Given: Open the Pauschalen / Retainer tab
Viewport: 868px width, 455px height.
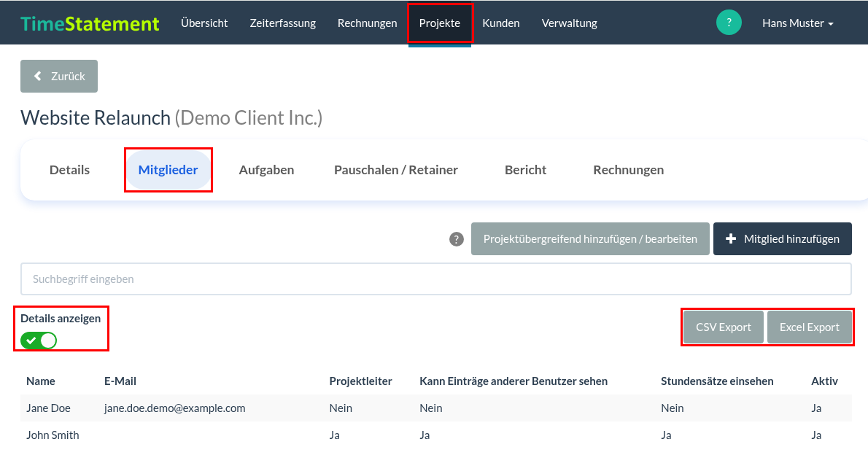Looking at the screenshot, I should pyautogui.click(x=396, y=170).
